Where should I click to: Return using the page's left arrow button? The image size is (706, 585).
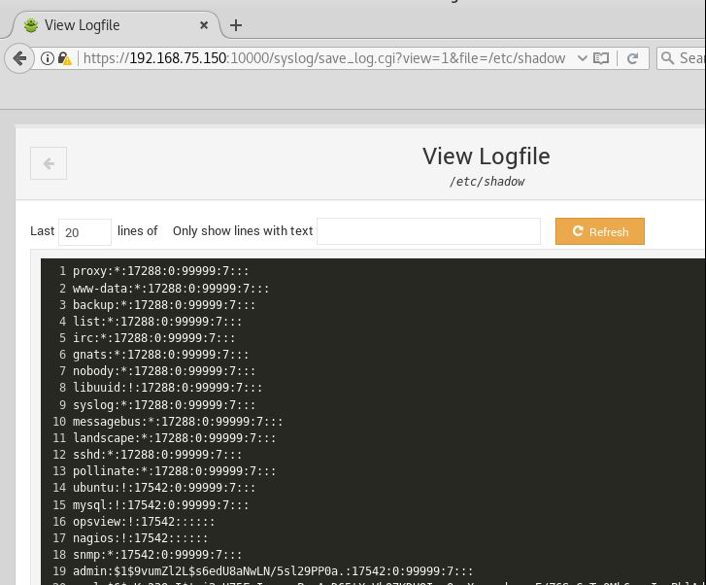point(49,163)
